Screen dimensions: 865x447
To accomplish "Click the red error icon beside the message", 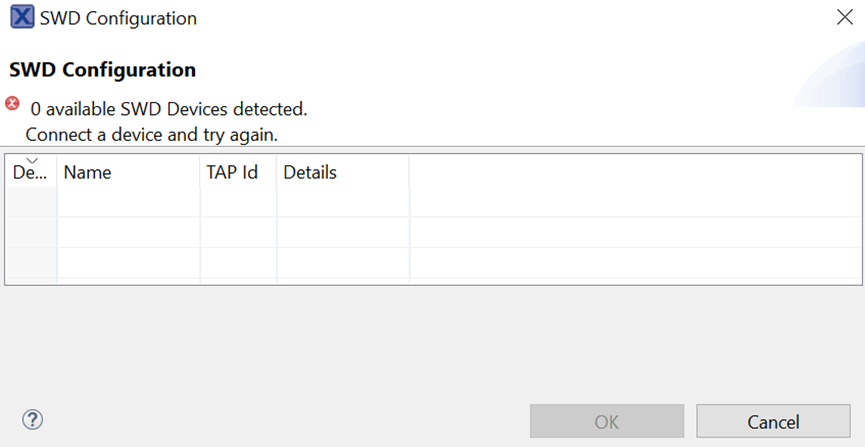I will click(13, 103).
